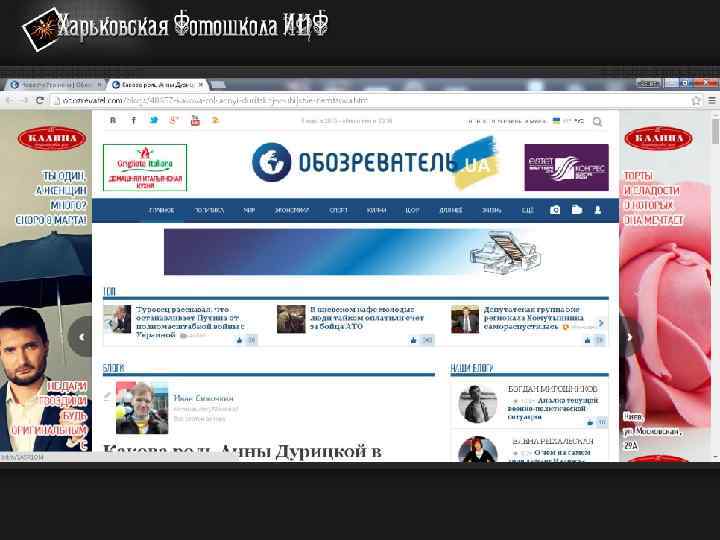The height and width of the screenshot is (540, 720).
Task: Show next ad with dark right arrow circle
Action: (x=629, y=338)
